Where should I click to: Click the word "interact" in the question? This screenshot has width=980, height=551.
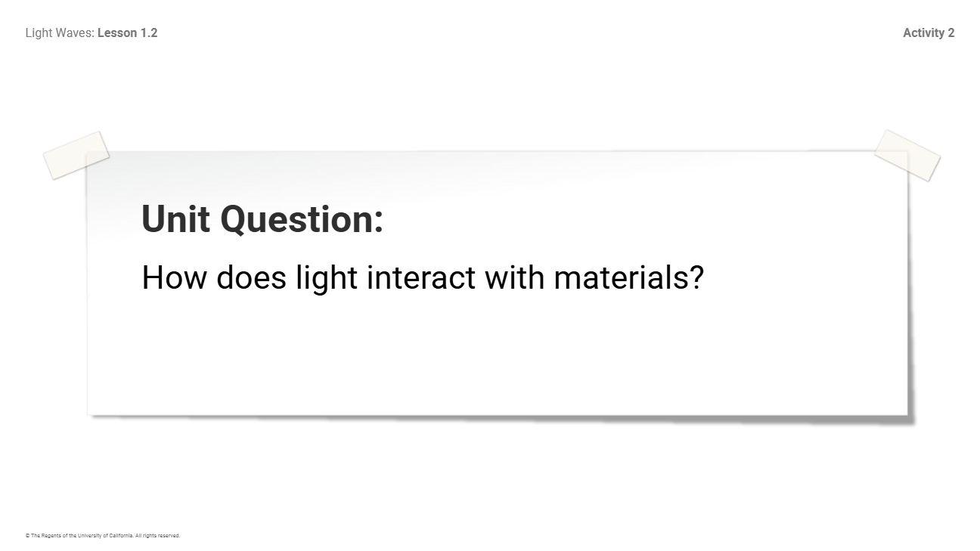pyautogui.click(x=421, y=277)
